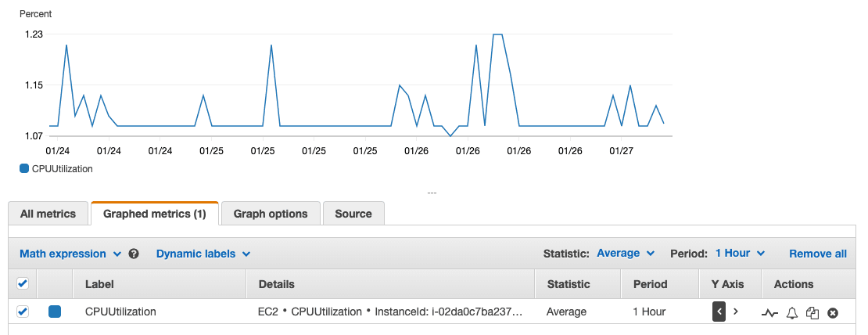This screenshot has width=868, height=335.
Task: Change the CPUUtilization row color swatch
Action: coord(55,312)
